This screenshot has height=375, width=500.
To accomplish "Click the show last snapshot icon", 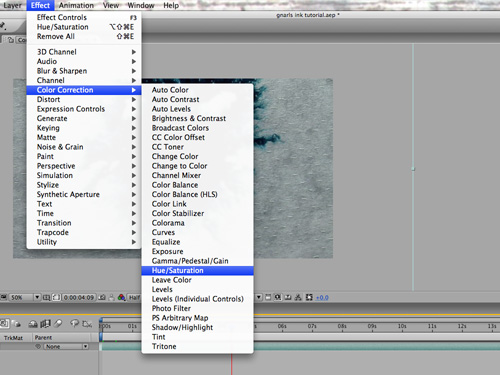I will coord(112,297).
